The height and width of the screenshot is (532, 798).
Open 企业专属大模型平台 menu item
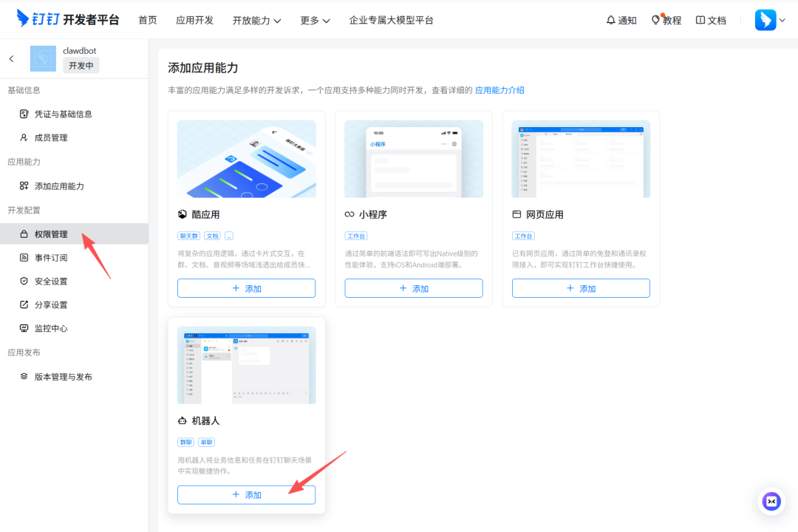(391, 21)
